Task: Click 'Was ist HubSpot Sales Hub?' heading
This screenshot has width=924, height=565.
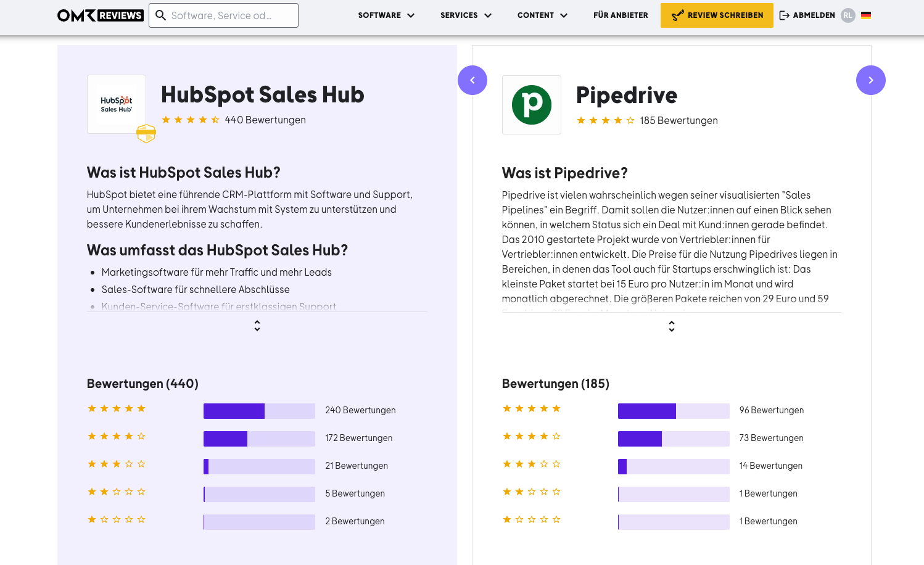Action: pyautogui.click(x=184, y=172)
